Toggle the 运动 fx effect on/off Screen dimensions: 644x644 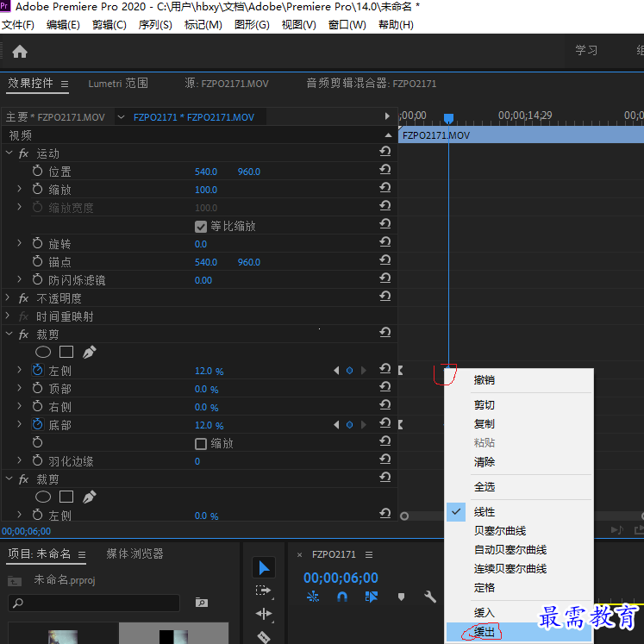click(x=23, y=153)
